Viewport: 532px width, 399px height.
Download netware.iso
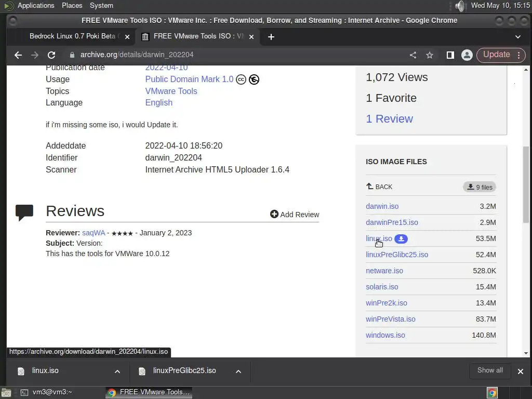[384, 271]
